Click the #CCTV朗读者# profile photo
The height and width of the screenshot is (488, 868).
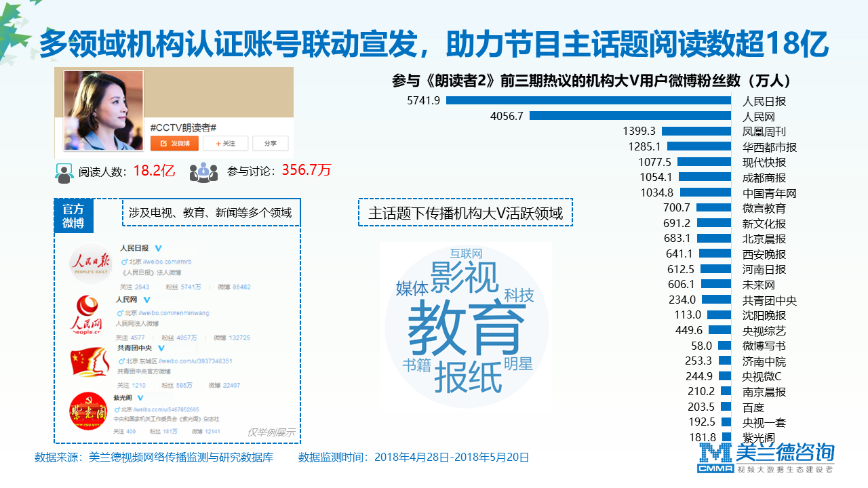[104, 110]
